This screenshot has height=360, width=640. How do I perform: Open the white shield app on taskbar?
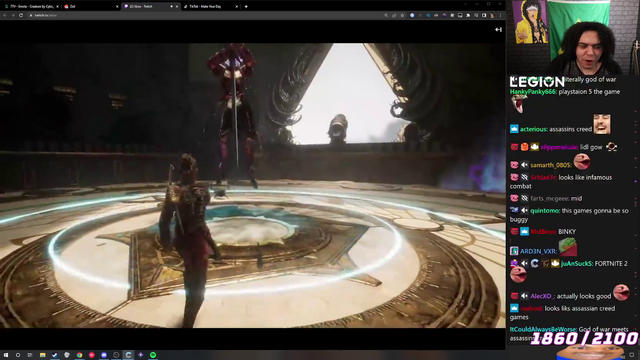pos(67,355)
